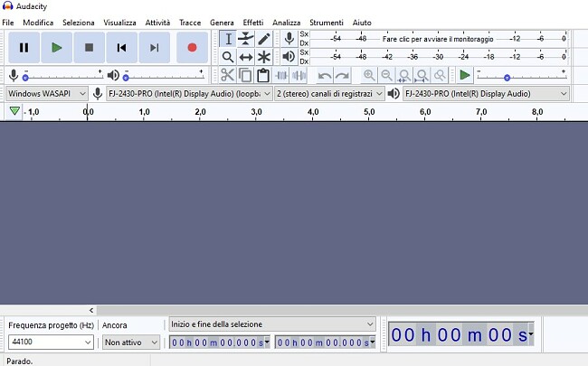Open audio position time format arrow

pos(531,333)
